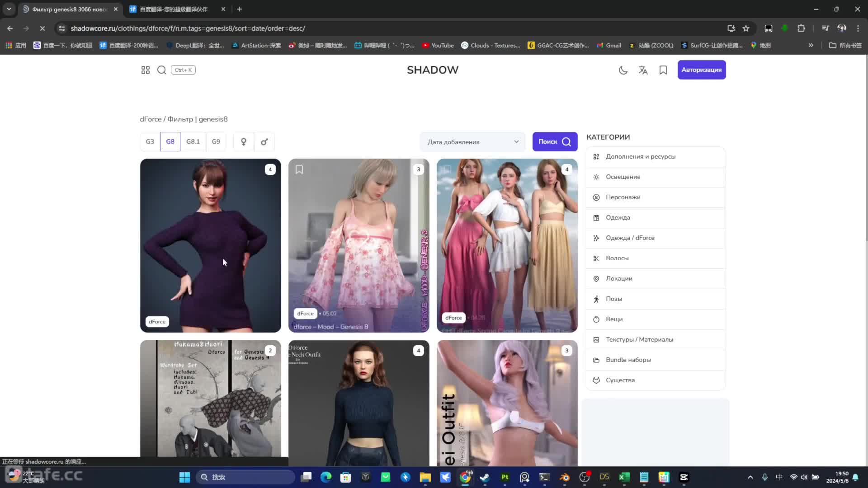Show hidden system tray icons
This screenshot has height=488, width=868.
750,477
